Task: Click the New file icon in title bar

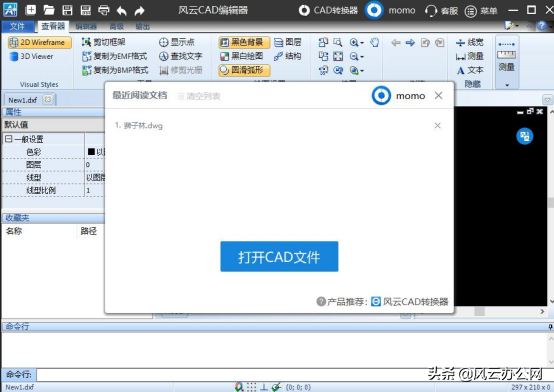Action: (x=31, y=10)
